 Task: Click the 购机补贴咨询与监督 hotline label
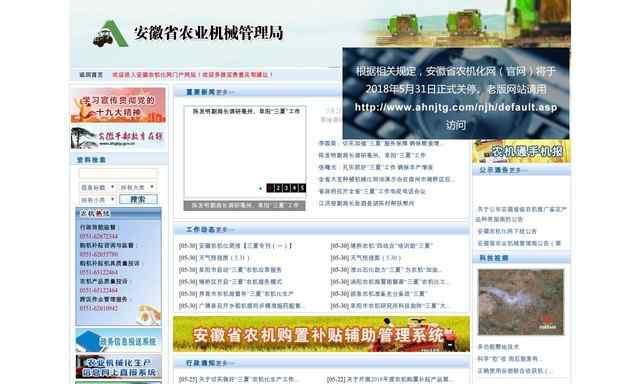(107, 246)
